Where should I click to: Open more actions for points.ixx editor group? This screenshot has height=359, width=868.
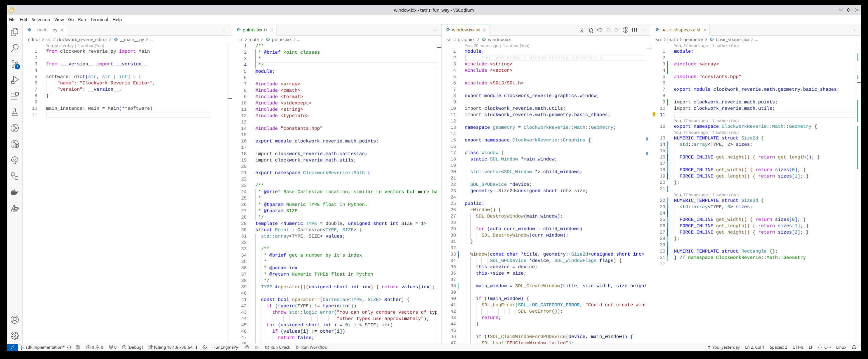pyautogui.click(x=433, y=30)
